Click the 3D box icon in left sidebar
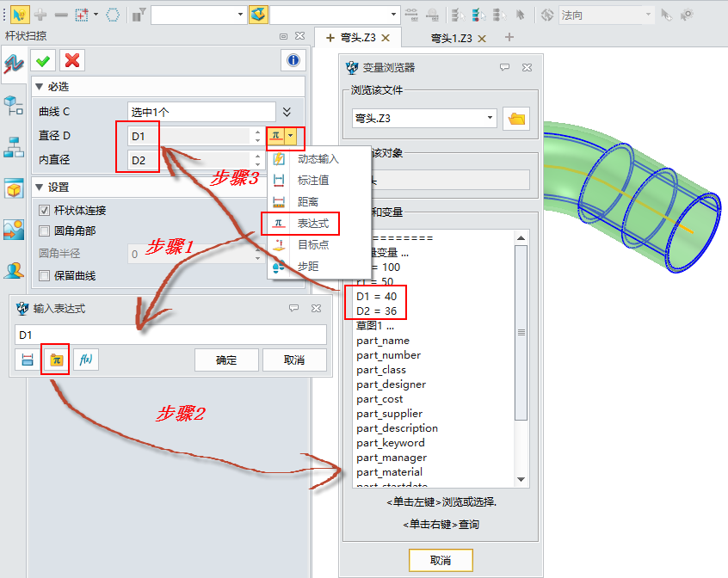 (x=14, y=189)
